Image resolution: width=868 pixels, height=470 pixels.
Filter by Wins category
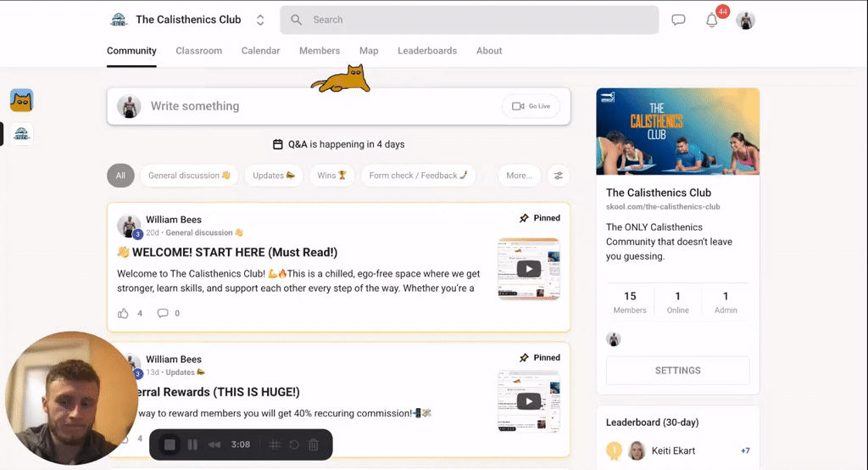(x=331, y=176)
